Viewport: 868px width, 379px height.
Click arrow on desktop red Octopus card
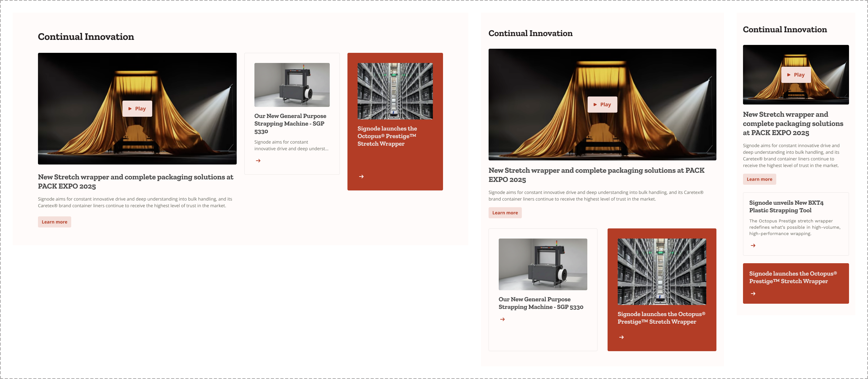pos(361,177)
